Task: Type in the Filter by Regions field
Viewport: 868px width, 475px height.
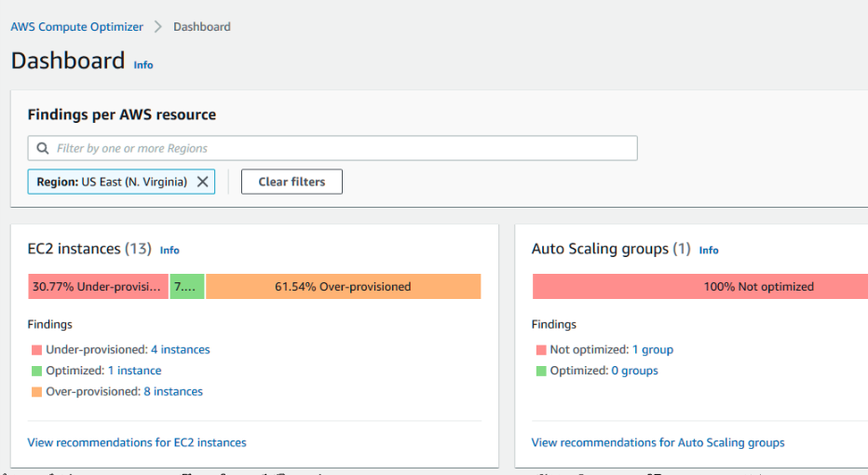Action: [x=335, y=148]
